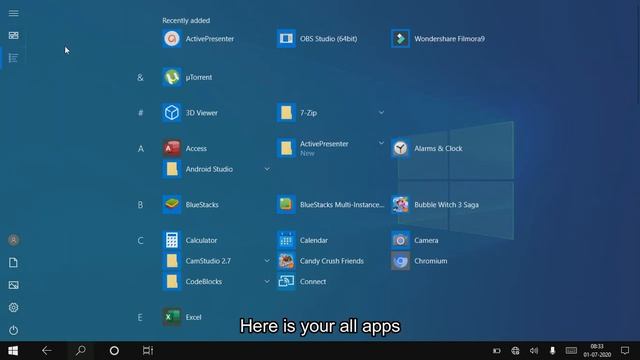Image resolution: width=640 pixels, height=360 pixels.
Task: Launch Microsoft Excel
Action: click(x=182, y=317)
